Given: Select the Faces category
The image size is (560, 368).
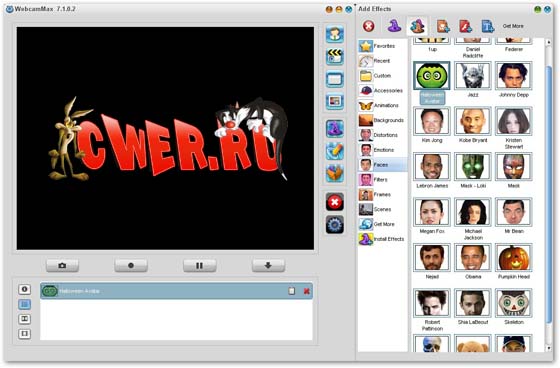Looking at the screenshot, I should click(x=382, y=165).
